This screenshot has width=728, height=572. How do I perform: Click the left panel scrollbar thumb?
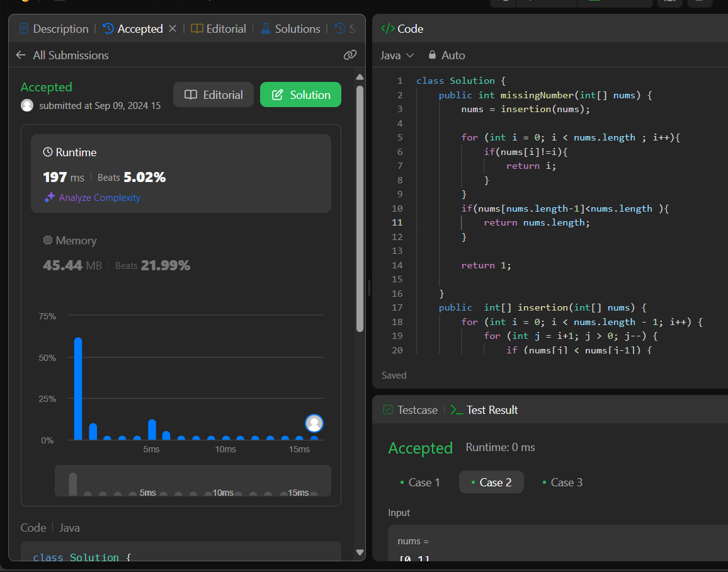click(360, 209)
